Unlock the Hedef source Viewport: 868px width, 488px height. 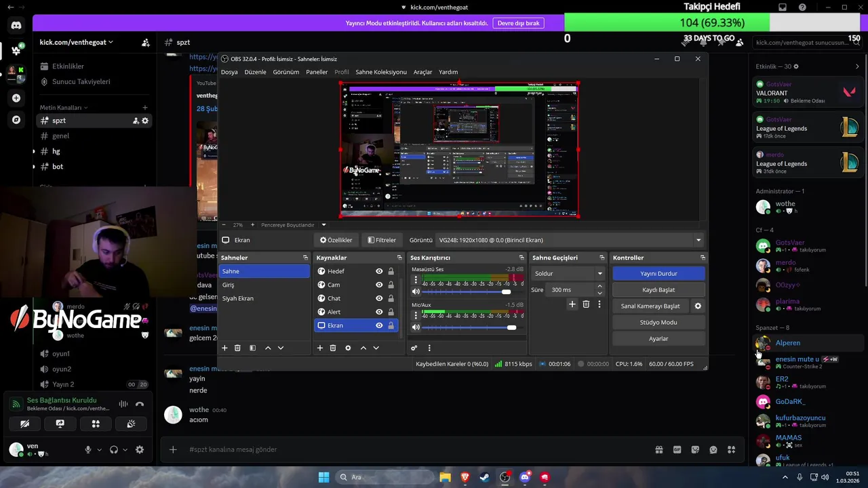click(391, 271)
